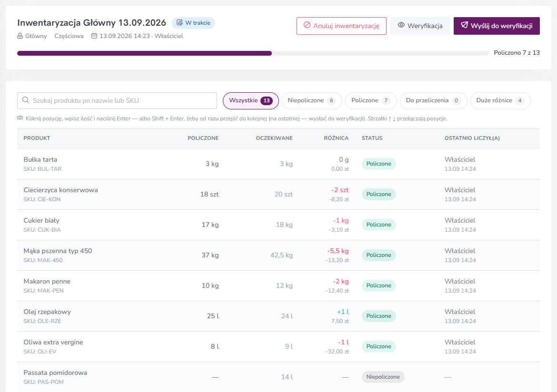
Task: Select the Oliwa extra vergine product
Action: click(x=278, y=346)
